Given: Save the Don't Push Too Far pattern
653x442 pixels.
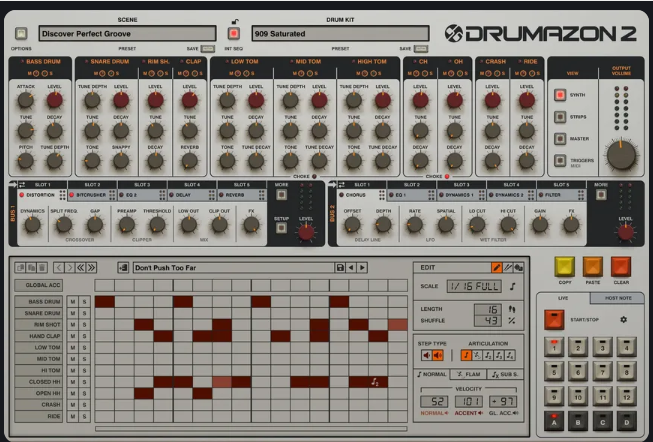Looking at the screenshot, I should (x=340, y=267).
